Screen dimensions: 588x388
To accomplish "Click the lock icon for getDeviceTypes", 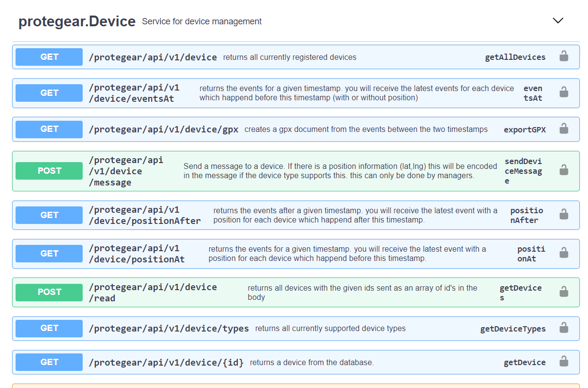I will click(x=564, y=328).
